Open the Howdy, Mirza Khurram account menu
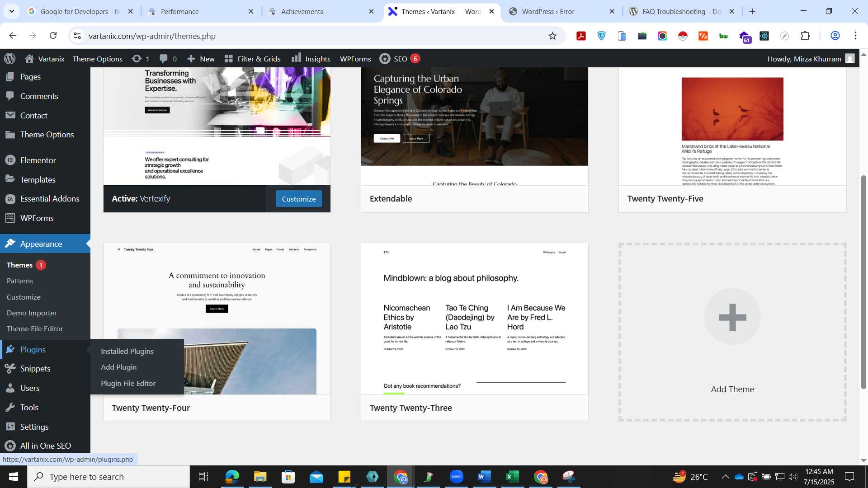Viewport: 868px width, 488px height. point(811,59)
